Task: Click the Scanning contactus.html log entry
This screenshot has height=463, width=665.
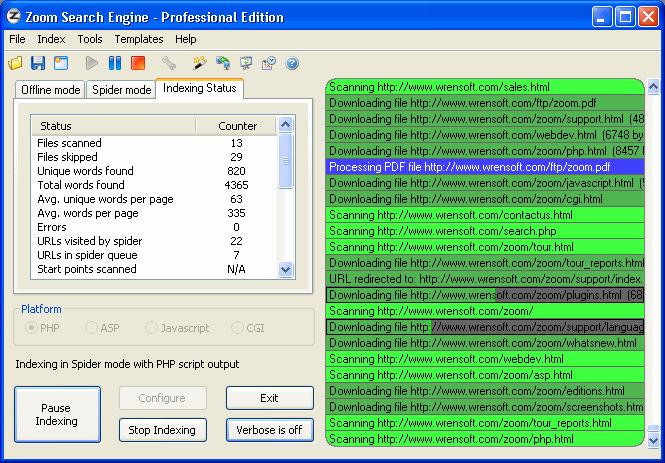Action: coord(485,215)
